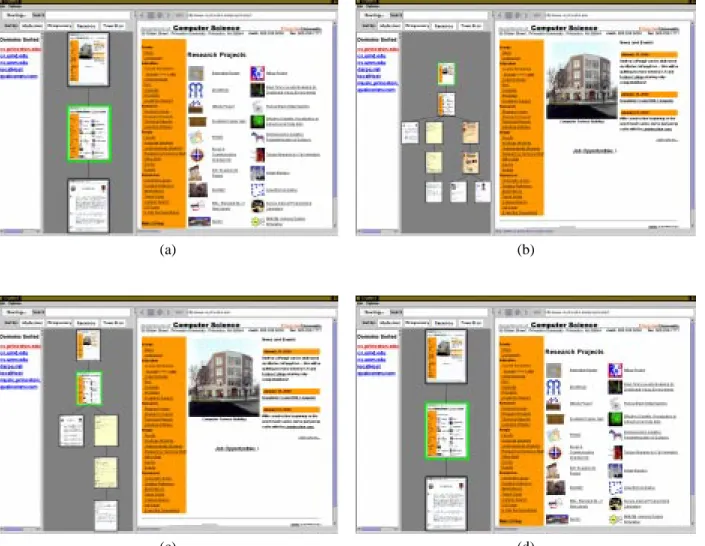Click the URL address field in panel (b)
The height and width of the screenshot is (546, 705).
[x=620, y=15]
